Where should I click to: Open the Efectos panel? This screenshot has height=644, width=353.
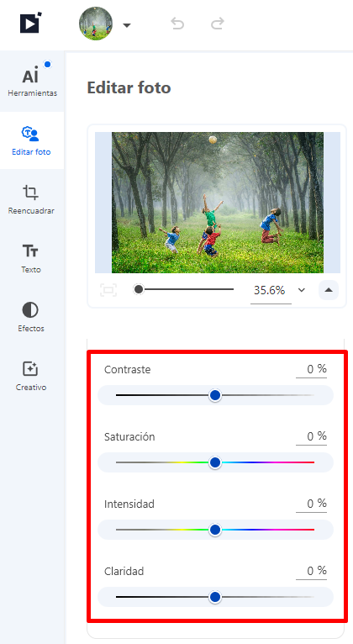click(31, 317)
